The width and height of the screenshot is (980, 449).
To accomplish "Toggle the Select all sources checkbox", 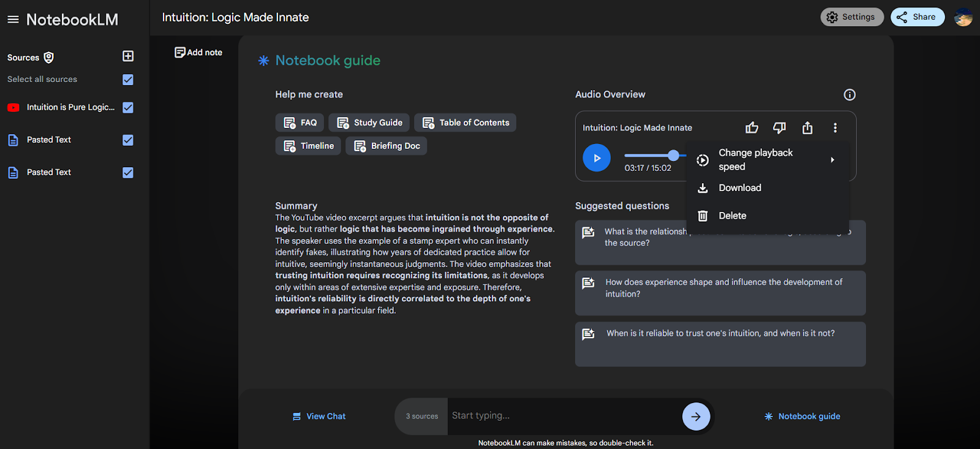I will pos(128,80).
